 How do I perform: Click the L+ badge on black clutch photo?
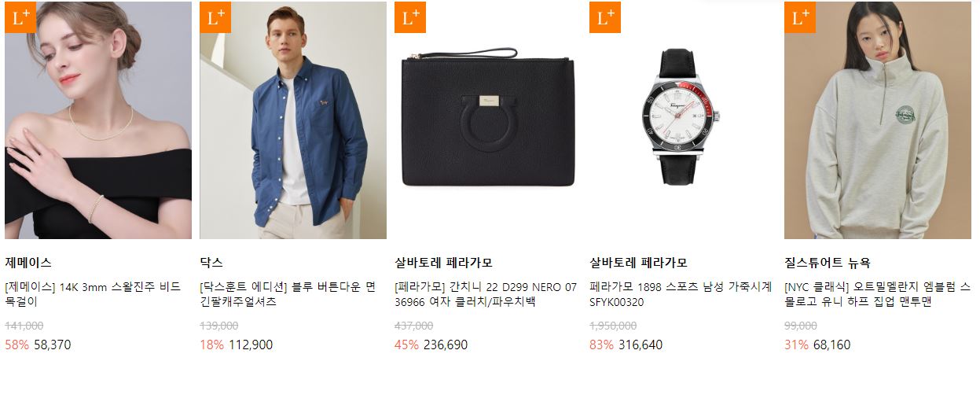[410, 17]
